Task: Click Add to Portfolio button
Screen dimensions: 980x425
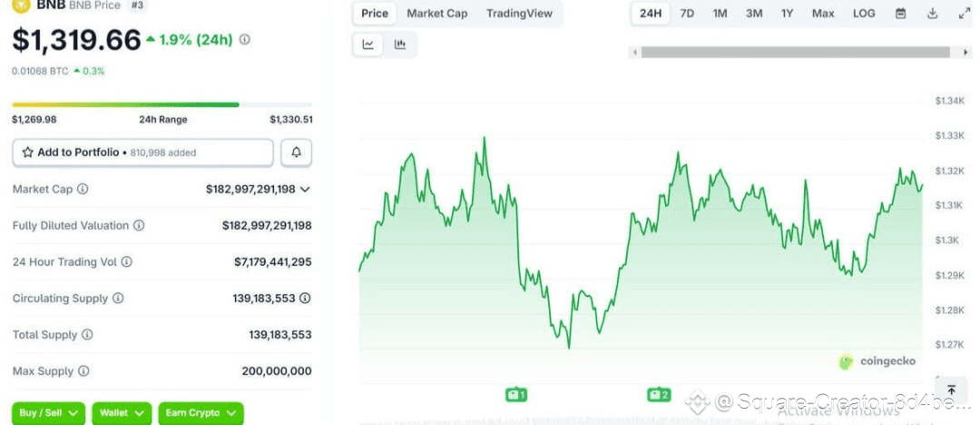Action: point(142,153)
